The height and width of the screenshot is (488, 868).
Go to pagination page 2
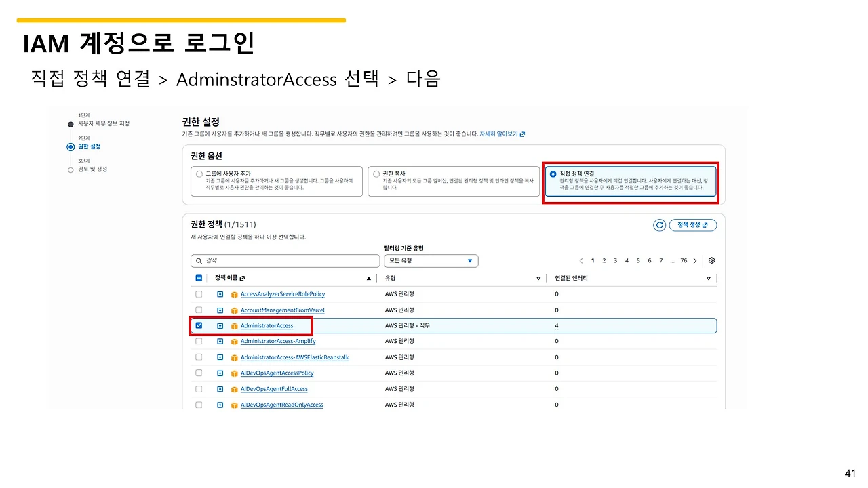[x=604, y=261]
